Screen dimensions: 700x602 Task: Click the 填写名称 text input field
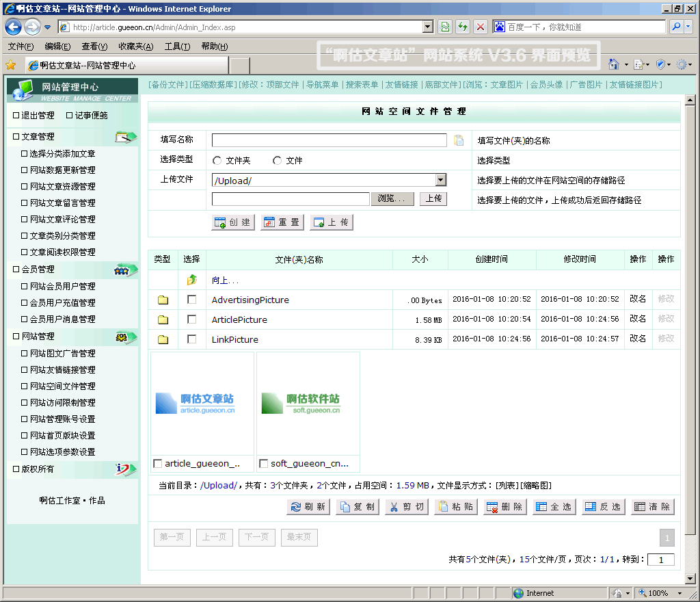[x=329, y=140]
